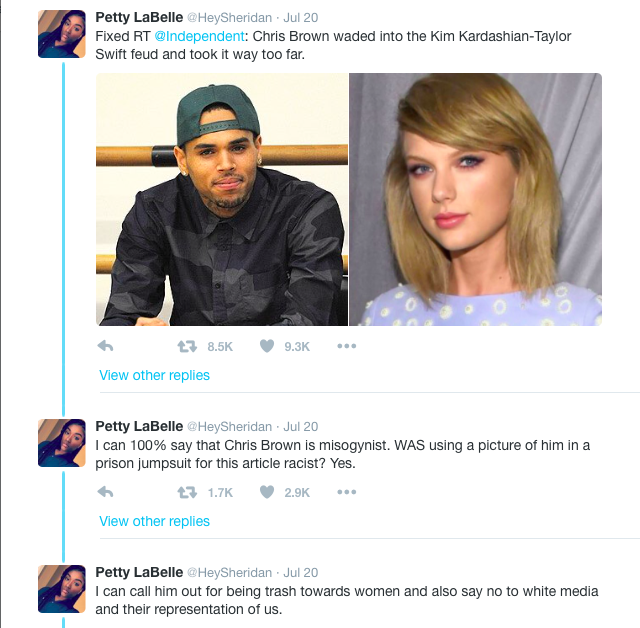This screenshot has width=640, height=628.
Task: Open Petty LaBelle's name on first tweet
Action: [x=138, y=17]
